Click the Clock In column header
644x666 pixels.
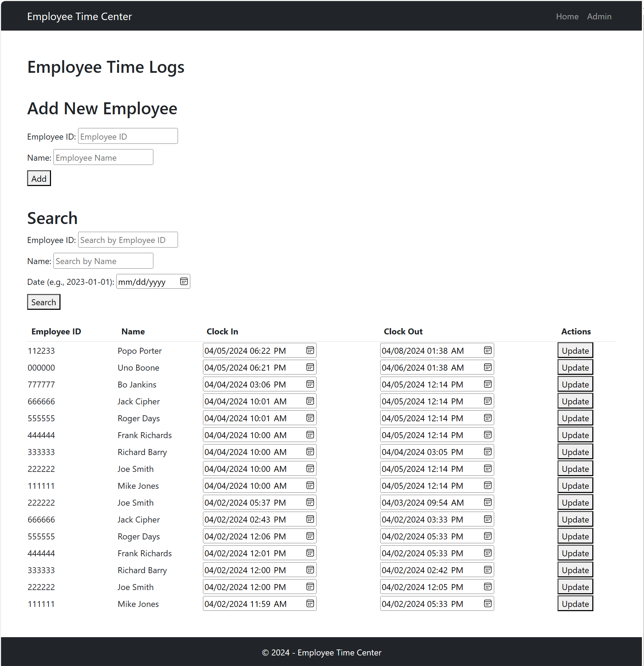222,332
